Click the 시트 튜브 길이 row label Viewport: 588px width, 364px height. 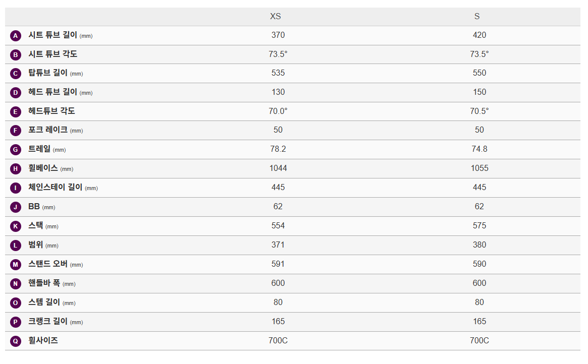(52, 35)
